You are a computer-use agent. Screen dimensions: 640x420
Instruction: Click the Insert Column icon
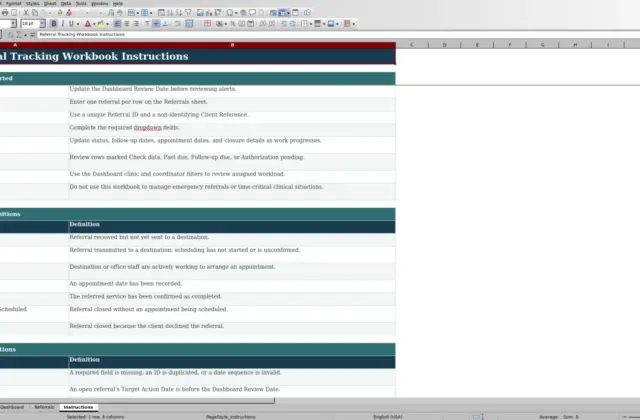pyautogui.click(x=144, y=13)
